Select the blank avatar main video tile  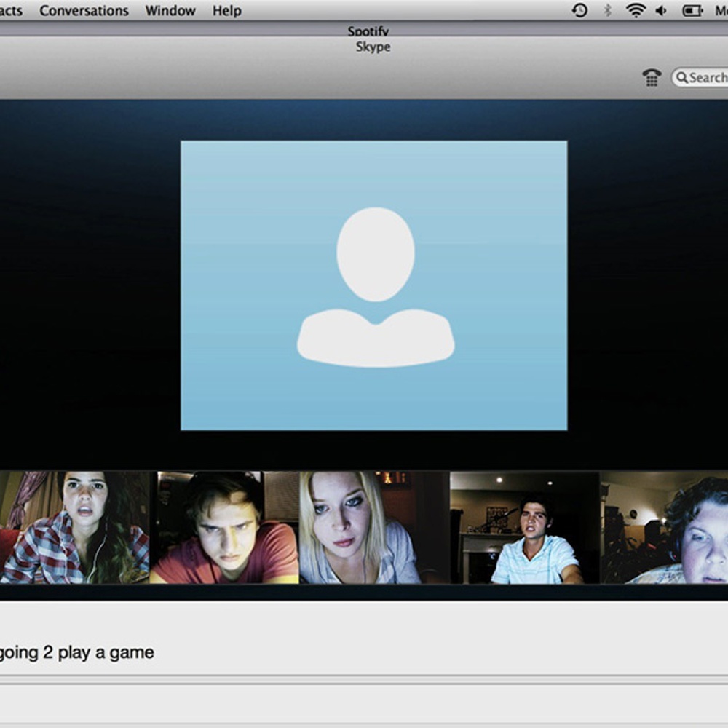tap(373, 285)
